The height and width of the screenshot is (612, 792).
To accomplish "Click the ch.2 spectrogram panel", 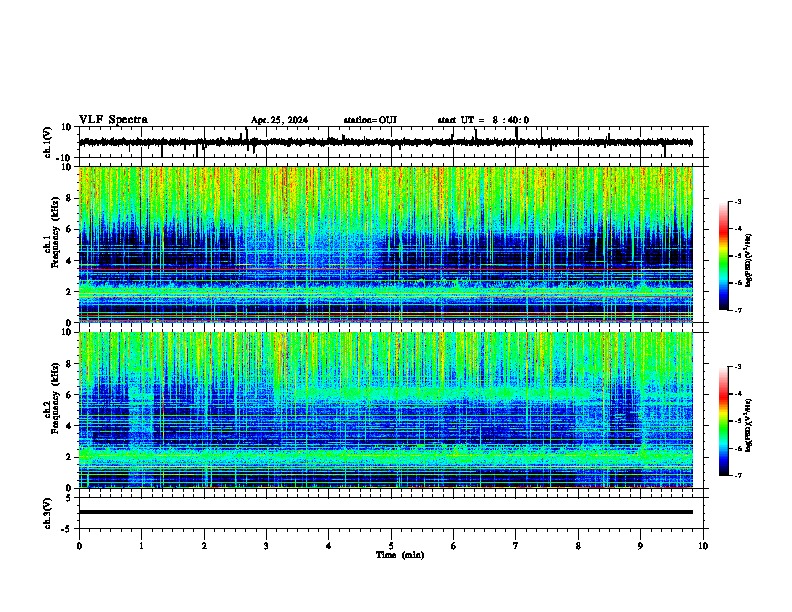I will coord(386,410).
